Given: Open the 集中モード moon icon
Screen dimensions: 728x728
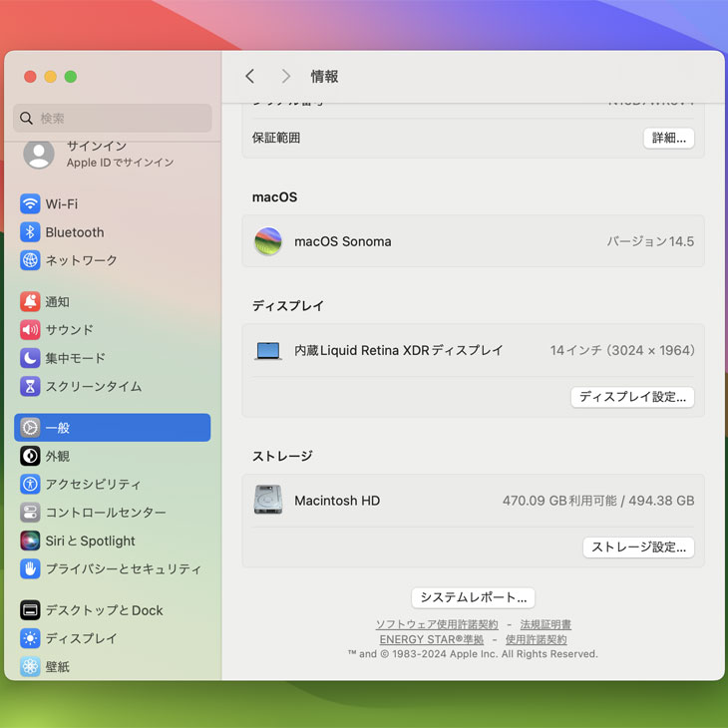Looking at the screenshot, I should (x=30, y=358).
